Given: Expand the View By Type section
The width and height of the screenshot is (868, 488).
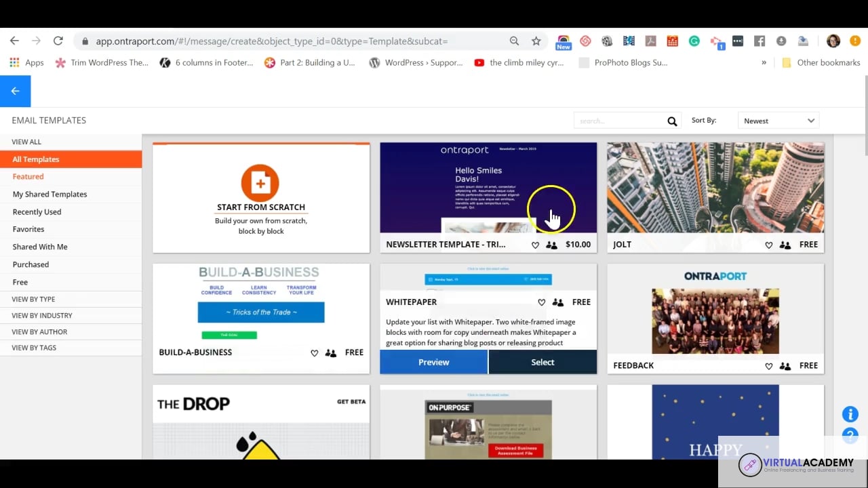Looking at the screenshot, I should [x=71, y=299].
